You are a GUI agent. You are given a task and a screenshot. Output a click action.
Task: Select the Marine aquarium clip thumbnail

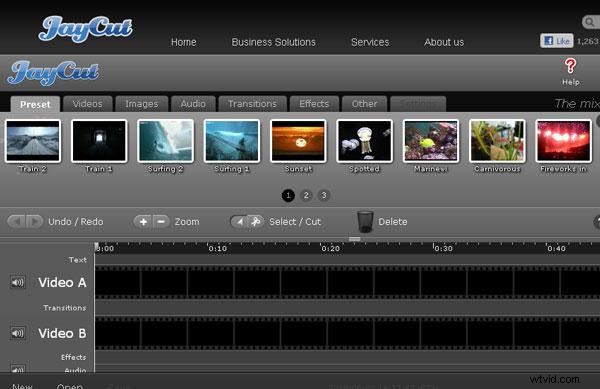pyautogui.click(x=431, y=141)
